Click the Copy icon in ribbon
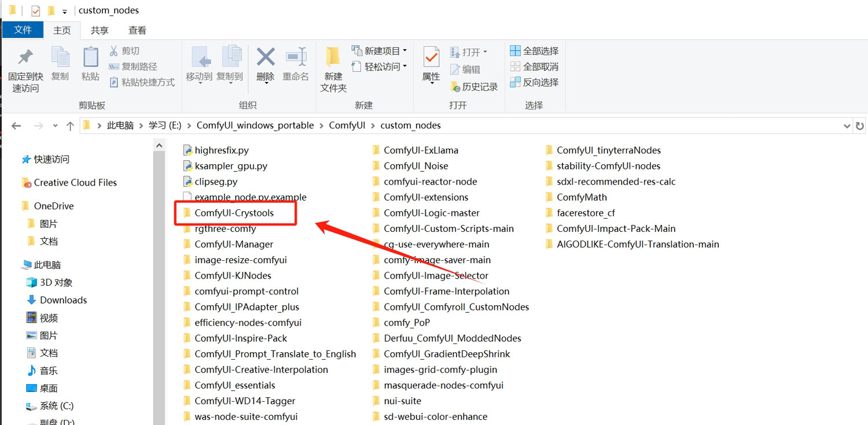868x425 pixels. coord(60,58)
